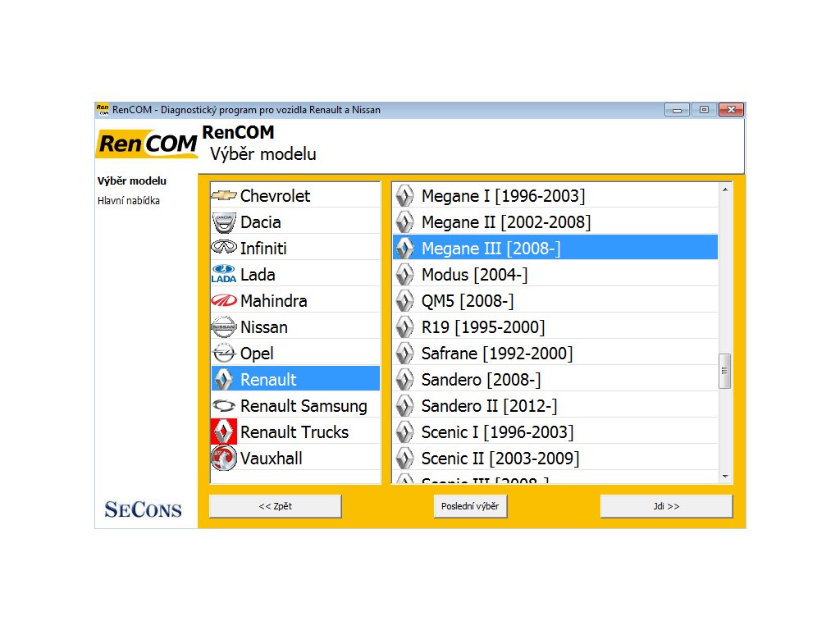Select the Vauxhall brand text

click(272, 458)
